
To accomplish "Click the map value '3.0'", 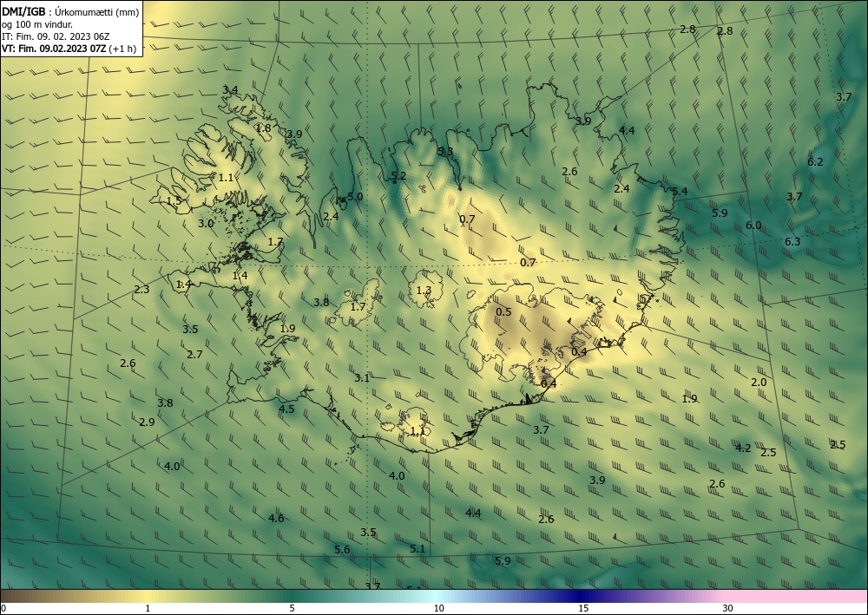I will click(206, 224).
